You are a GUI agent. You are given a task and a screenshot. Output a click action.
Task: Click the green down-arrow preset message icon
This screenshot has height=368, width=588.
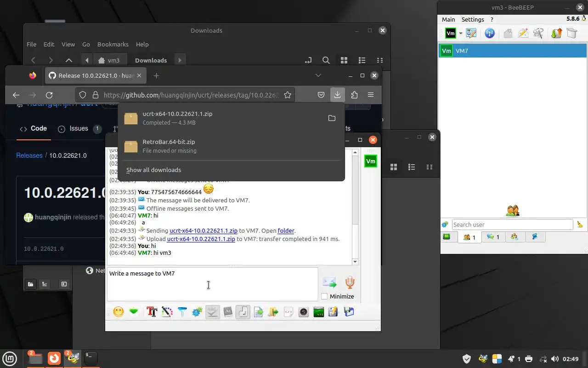point(134,312)
